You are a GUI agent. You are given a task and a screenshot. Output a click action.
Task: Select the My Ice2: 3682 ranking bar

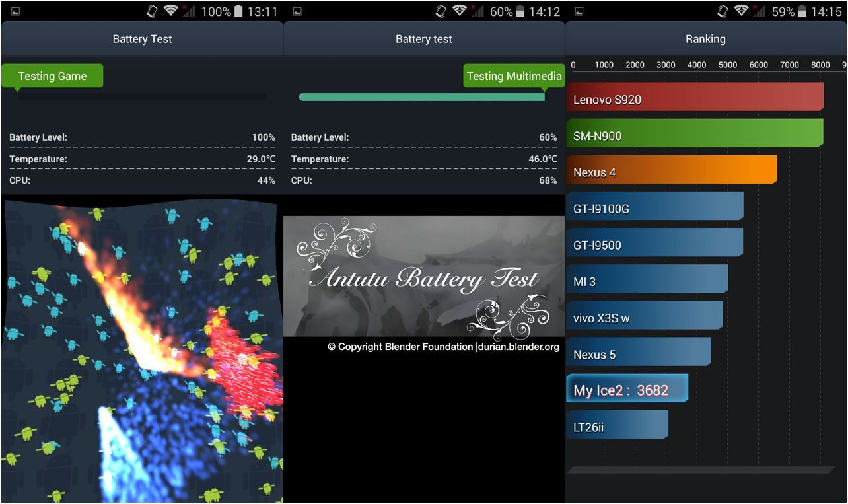[627, 390]
